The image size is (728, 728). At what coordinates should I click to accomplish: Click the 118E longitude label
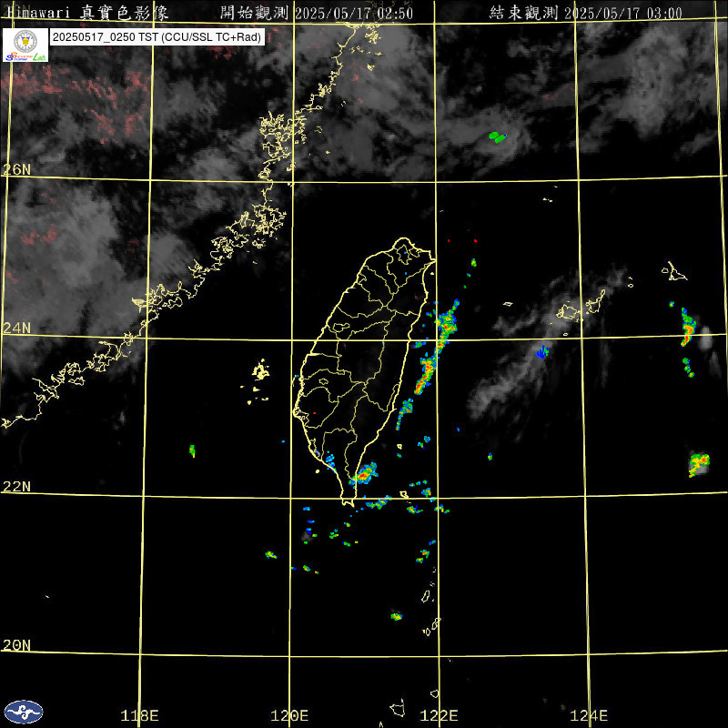click(140, 715)
